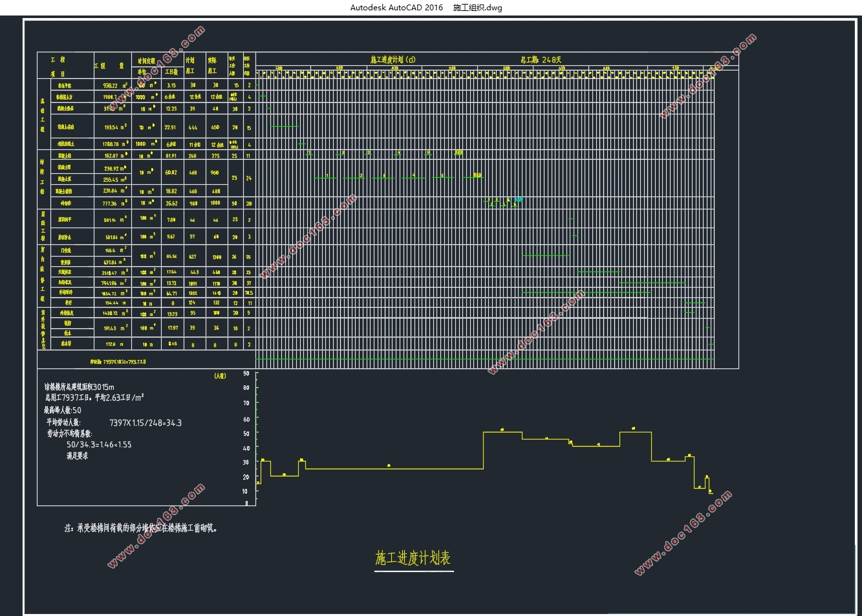862x616 pixels.
Task: Click the line 总用工7937工日, 平均2.63工日/m²
Action: [x=94, y=398]
